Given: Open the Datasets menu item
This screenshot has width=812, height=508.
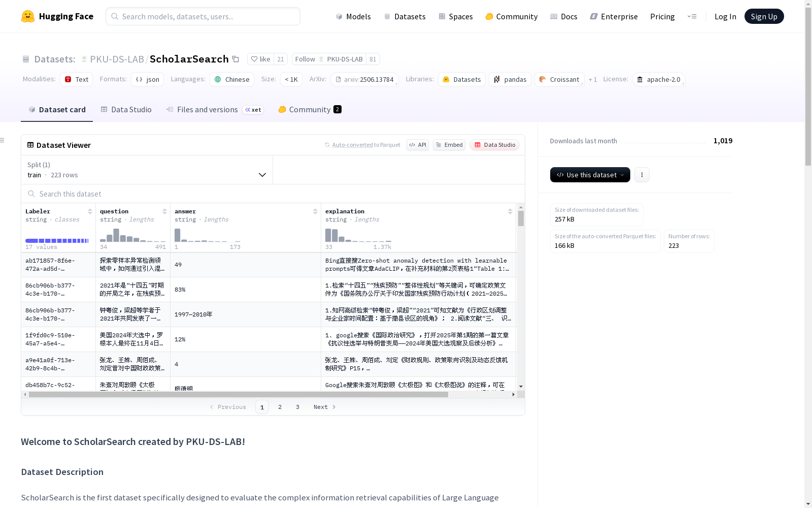Looking at the screenshot, I should tap(404, 16).
